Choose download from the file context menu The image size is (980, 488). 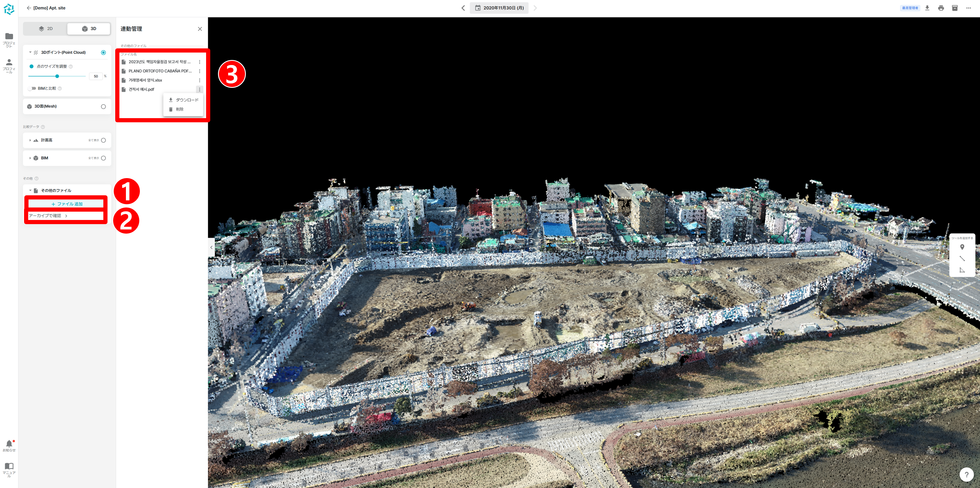click(183, 100)
